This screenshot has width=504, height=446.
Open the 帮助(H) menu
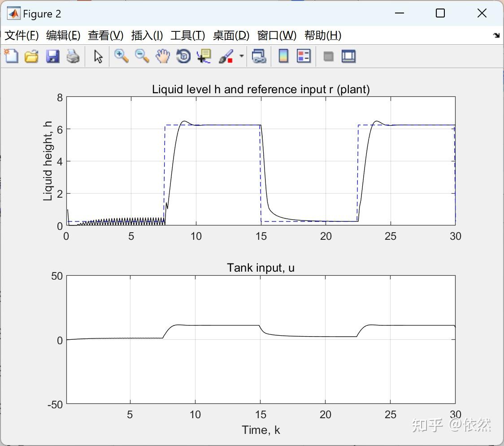pyautogui.click(x=323, y=35)
